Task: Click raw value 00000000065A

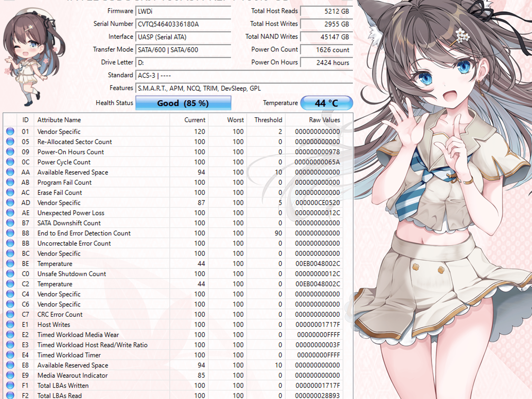Action: click(x=317, y=162)
